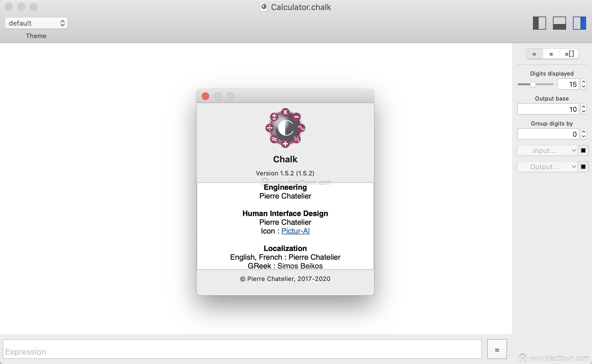Focus the Expression input field
592x364 pixels.
[x=242, y=349]
